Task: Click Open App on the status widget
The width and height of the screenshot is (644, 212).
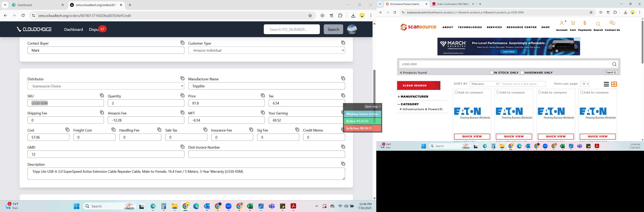Action: 372,107
